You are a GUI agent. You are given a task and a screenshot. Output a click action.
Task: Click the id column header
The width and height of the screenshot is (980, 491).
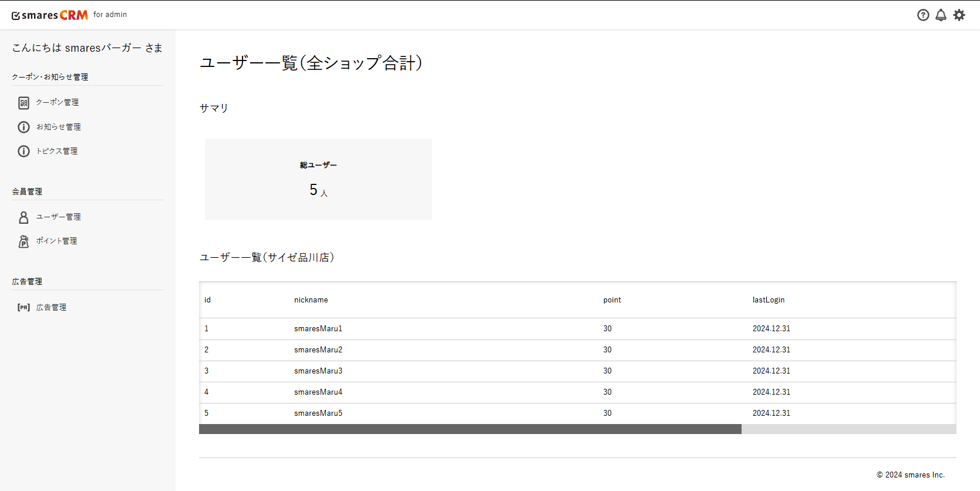(x=207, y=300)
